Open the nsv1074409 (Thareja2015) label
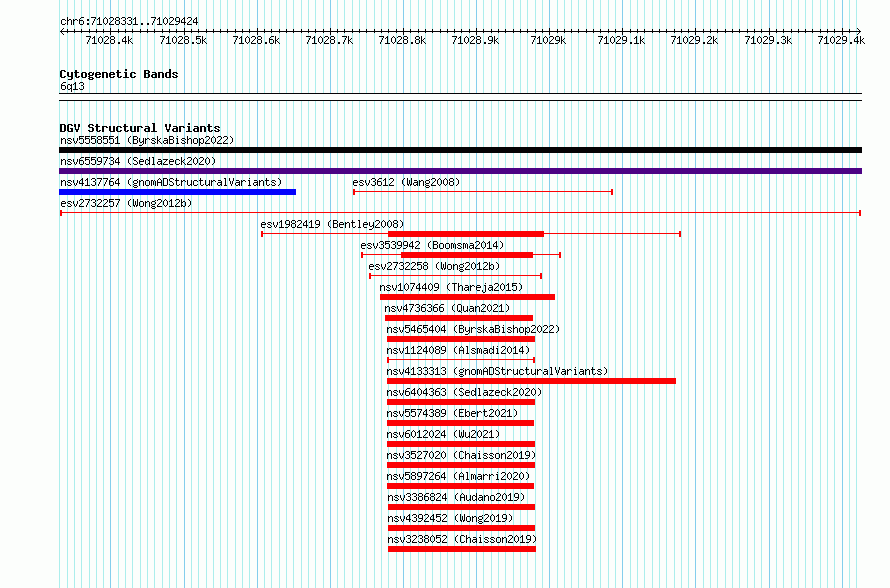Viewport: 890px width, 588px height. pyautogui.click(x=451, y=287)
